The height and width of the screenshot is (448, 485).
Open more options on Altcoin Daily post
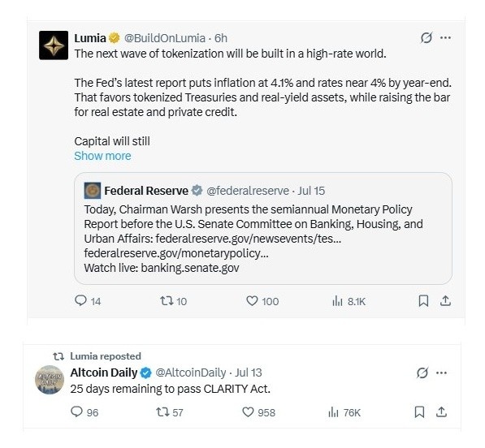pos(441,373)
